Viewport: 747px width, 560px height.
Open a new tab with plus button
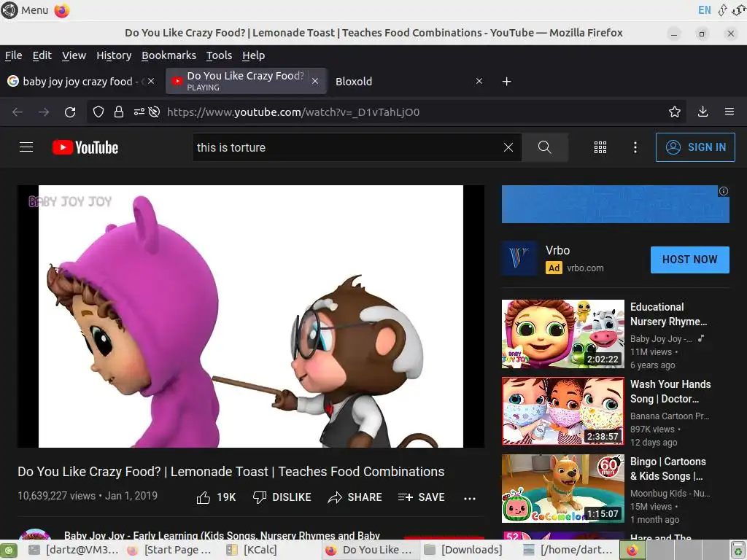click(x=507, y=82)
